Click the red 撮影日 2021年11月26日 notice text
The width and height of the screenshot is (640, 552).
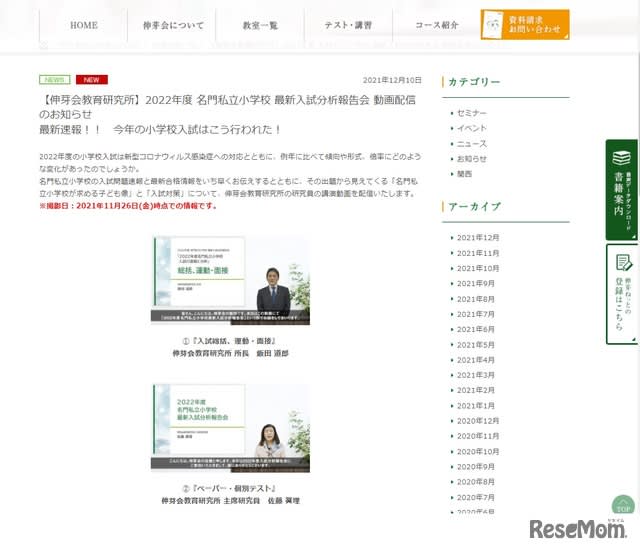128,206
